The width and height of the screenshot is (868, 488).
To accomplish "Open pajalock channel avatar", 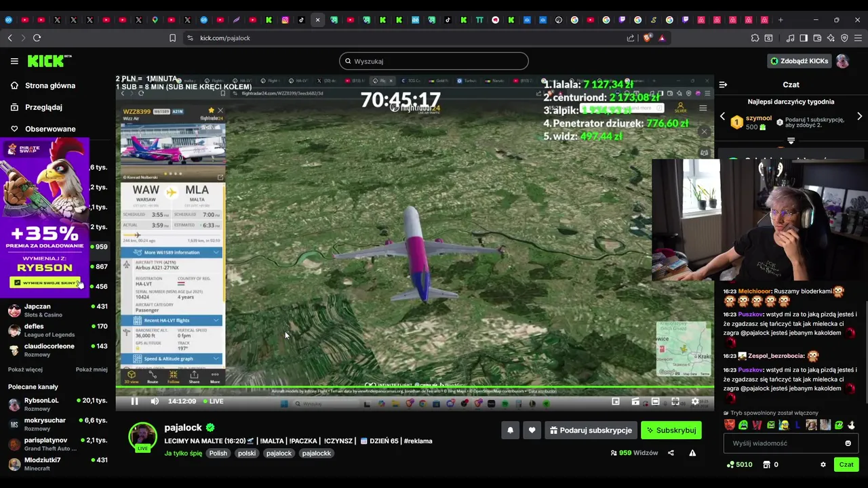I will [x=143, y=436].
